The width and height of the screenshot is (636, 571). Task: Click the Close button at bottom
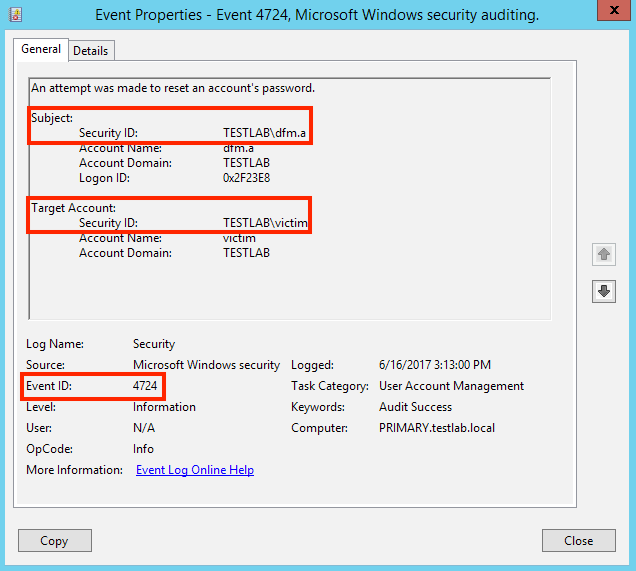[578, 541]
